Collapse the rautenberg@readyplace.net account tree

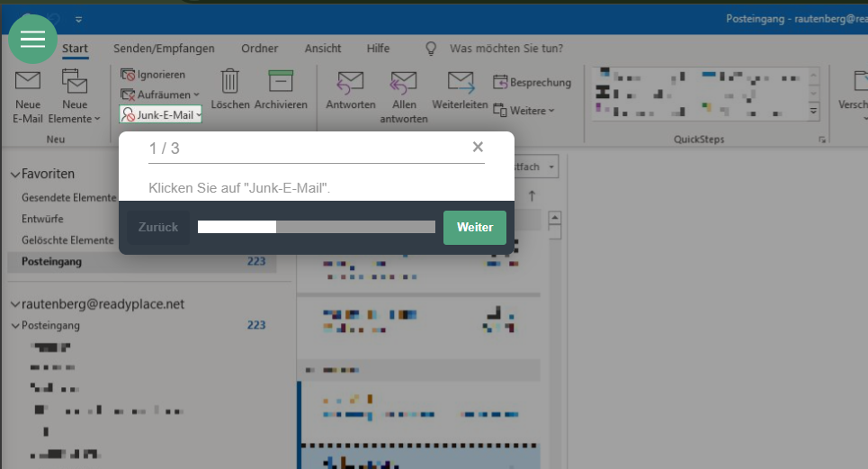coord(15,304)
